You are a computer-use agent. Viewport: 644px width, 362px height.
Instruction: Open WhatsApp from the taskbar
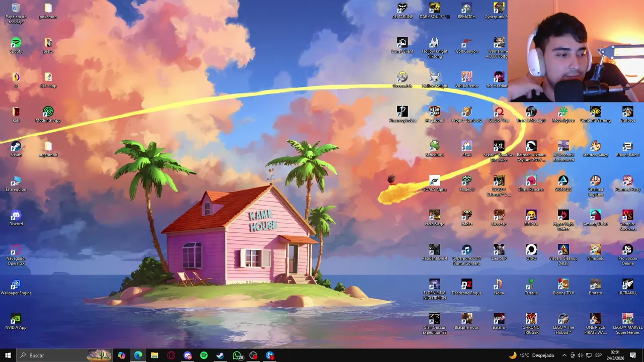[x=237, y=355]
